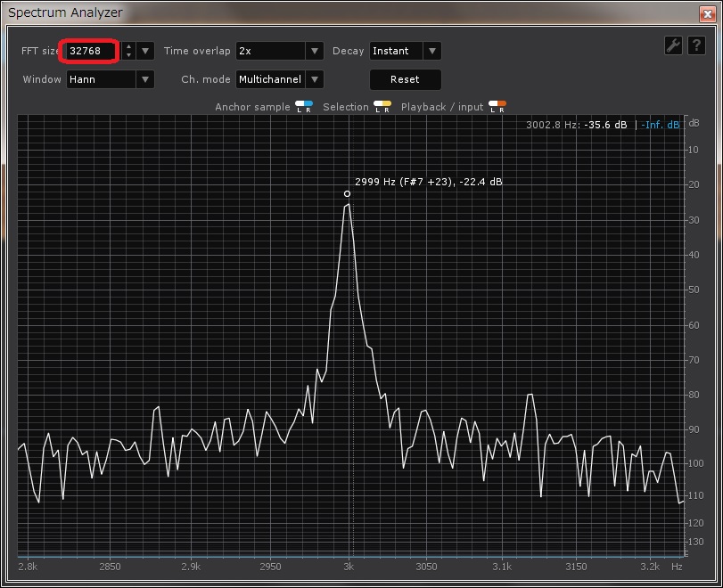This screenshot has height=588, width=723.
Task: Open the Decay Instant dropdown field
Action: click(396, 51)
